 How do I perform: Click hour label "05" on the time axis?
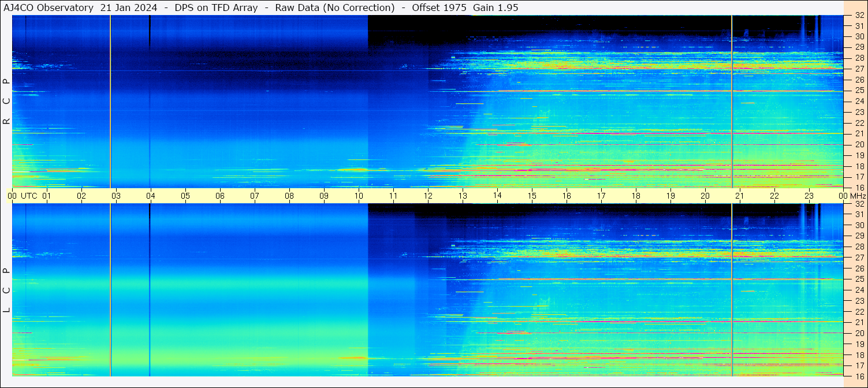[x=185, y=196]
